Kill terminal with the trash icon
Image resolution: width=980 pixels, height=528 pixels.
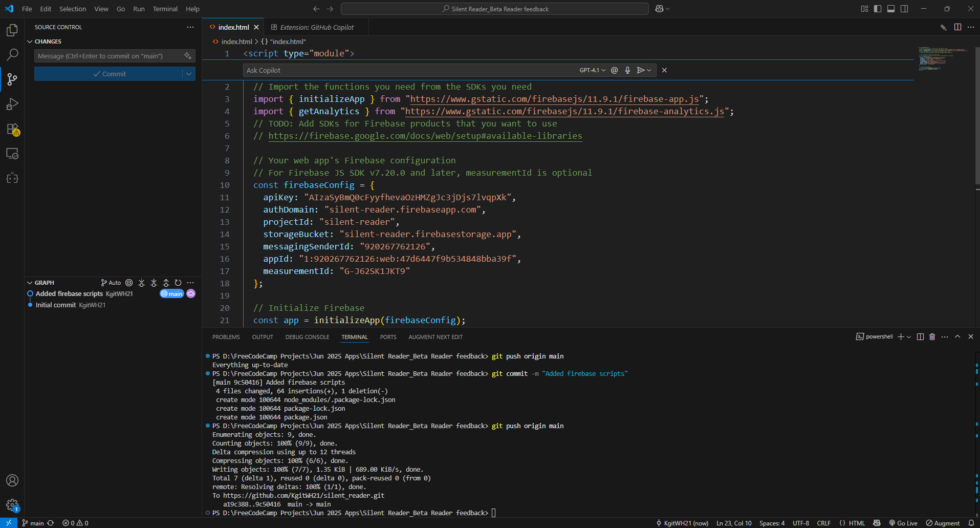pyautogui.click(x=932, y=336)
